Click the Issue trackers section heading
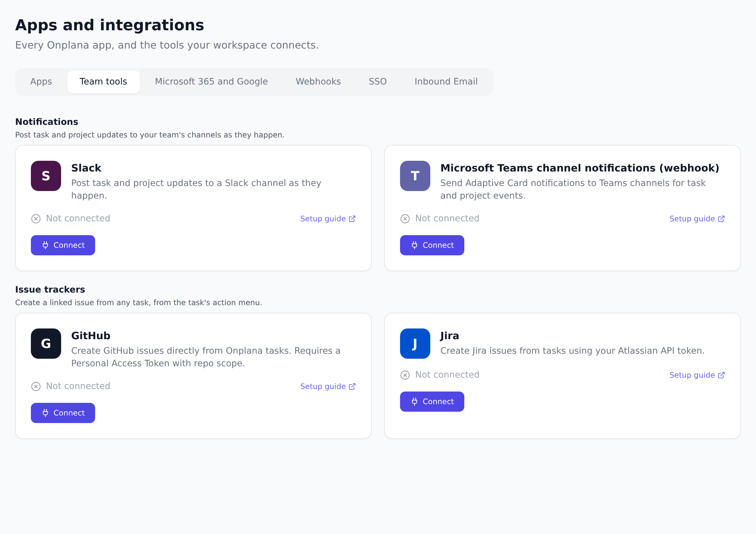The width and height of the screenshot is (756, 534). [x=50, y=290]
